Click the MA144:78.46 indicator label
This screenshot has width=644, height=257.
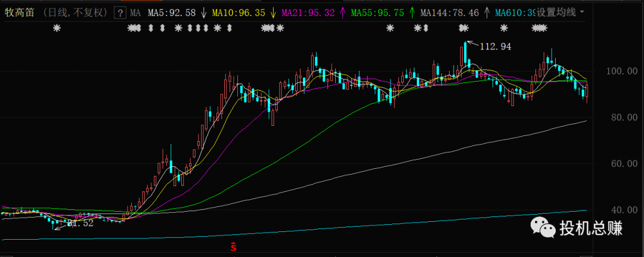tap(450, 13)
